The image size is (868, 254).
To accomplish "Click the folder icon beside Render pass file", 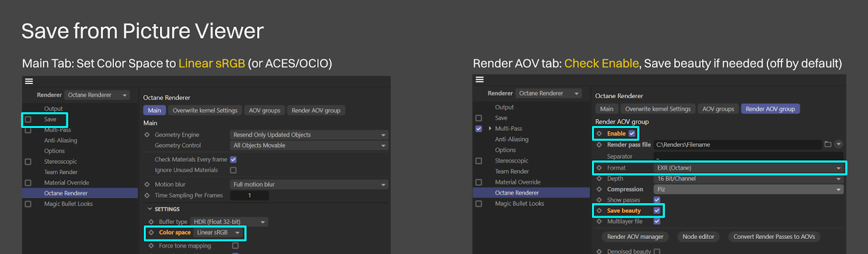I will pos(827,144).
